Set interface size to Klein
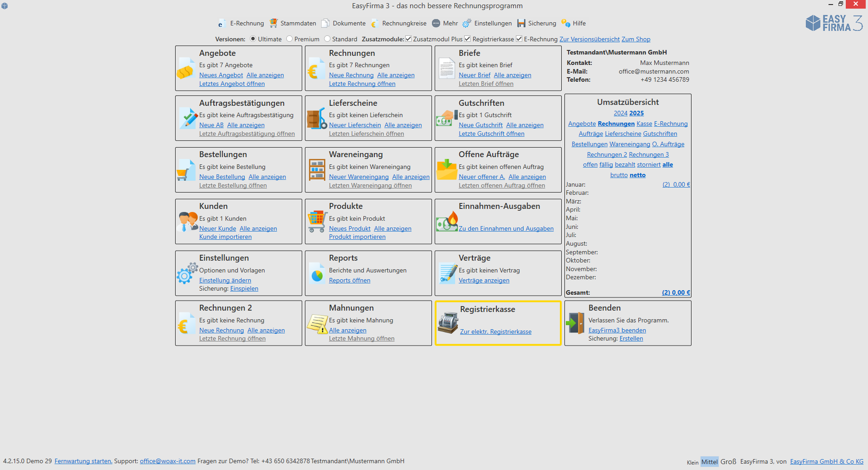868x470 pixels. pyautogui.click(x=692, y=462)
